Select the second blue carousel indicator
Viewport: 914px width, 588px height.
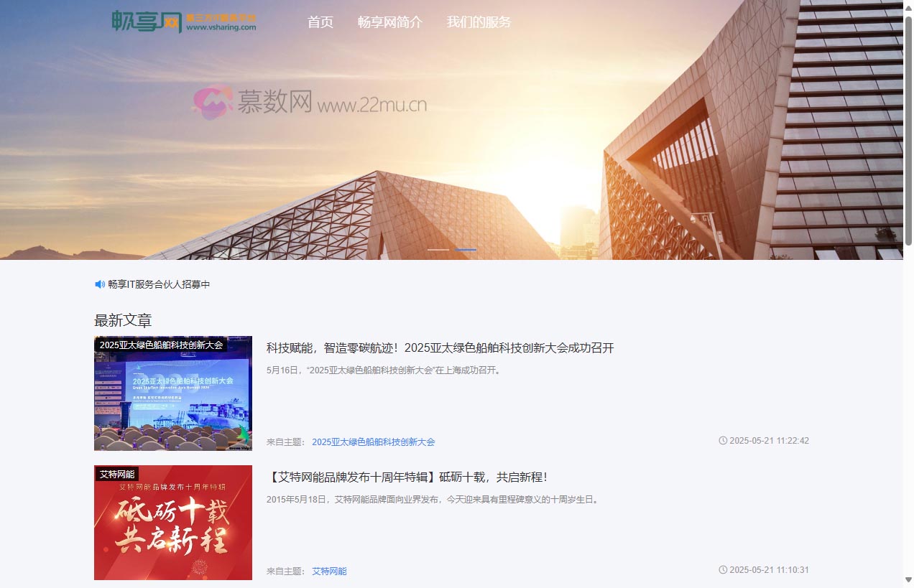(466, 249)
